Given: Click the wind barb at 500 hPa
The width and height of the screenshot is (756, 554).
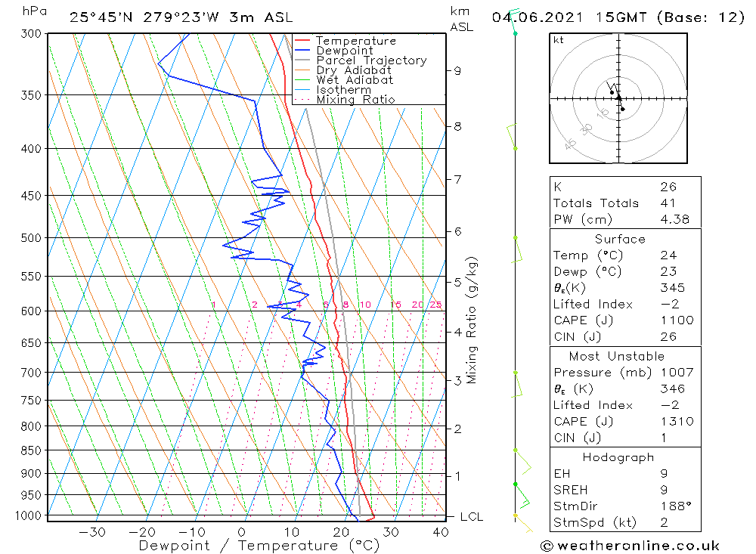Looking at the screenshot, I should (x=516, y=249).
